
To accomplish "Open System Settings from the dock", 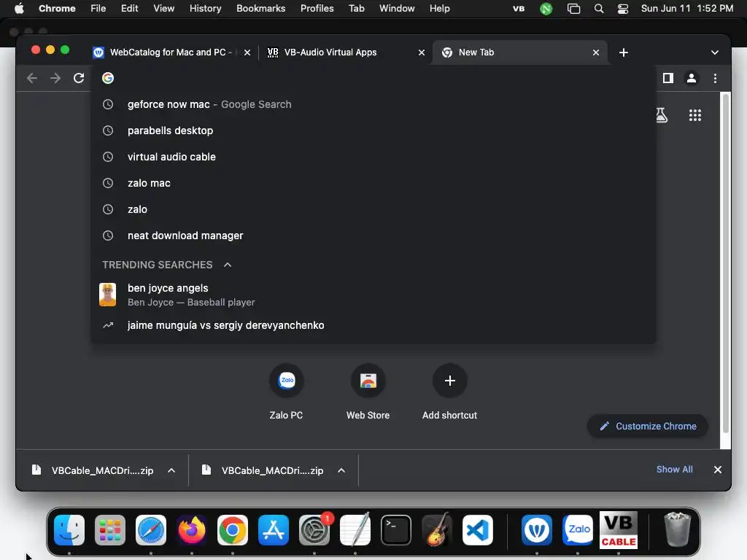I will point(314,530).
